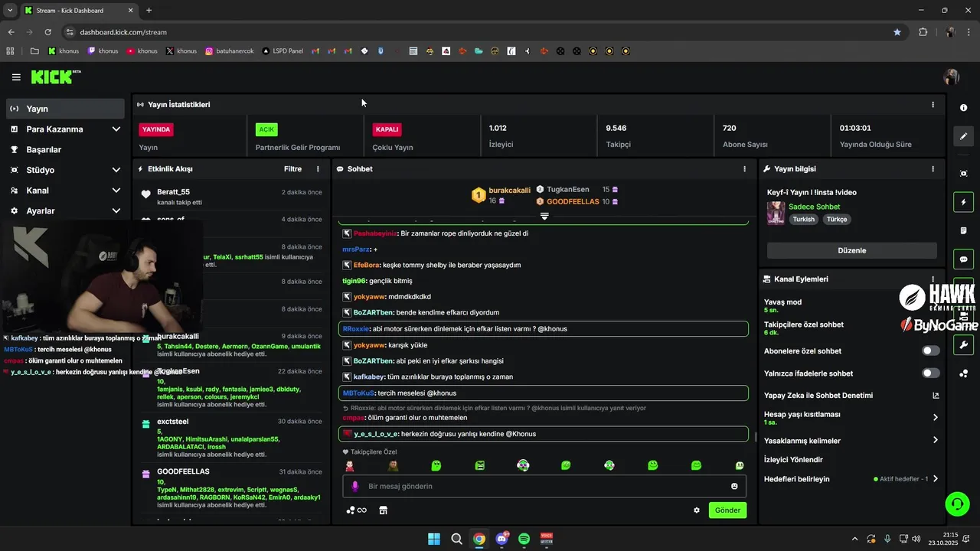Click the pencil edit icon in the right sidebar
The width and height of the screenshot is (980, 551).
pos(964,136)
